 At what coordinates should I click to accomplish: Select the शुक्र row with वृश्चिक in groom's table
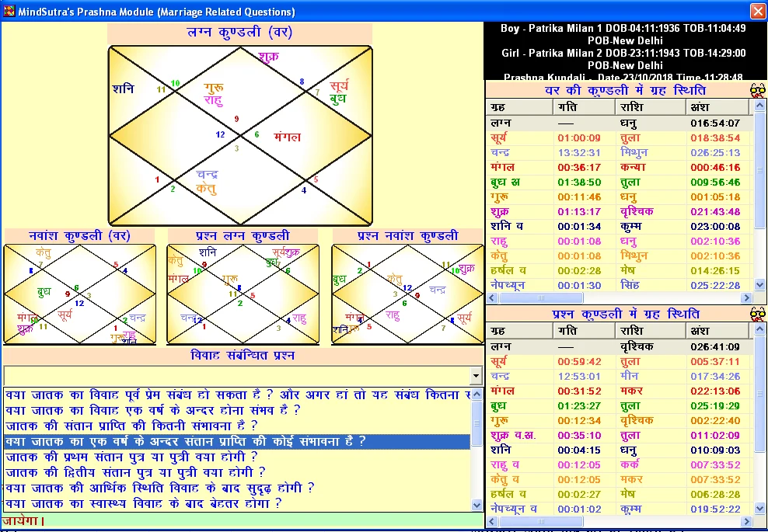620,211
